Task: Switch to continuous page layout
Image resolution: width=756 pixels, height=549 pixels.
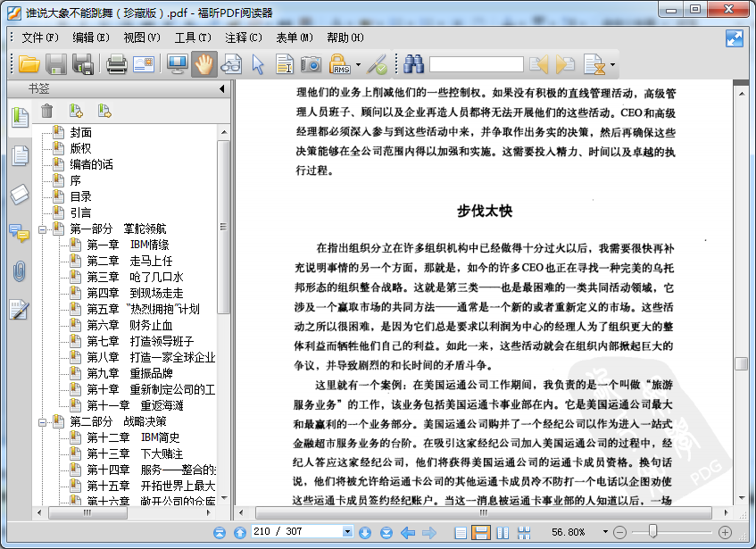Action: pos(481,533)
